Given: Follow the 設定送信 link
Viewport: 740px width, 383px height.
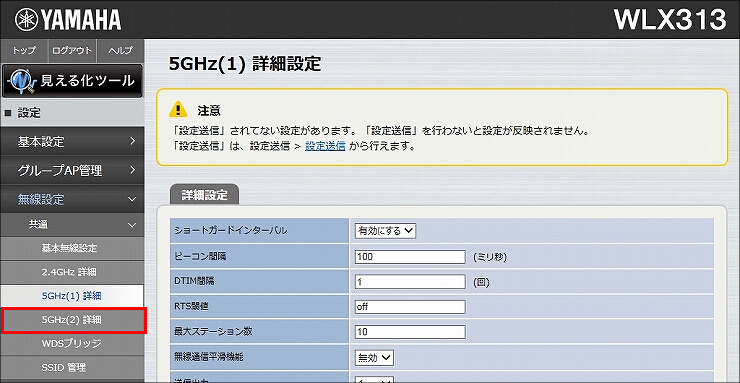Looking at the screenshot, I should (x=325, y=146).
